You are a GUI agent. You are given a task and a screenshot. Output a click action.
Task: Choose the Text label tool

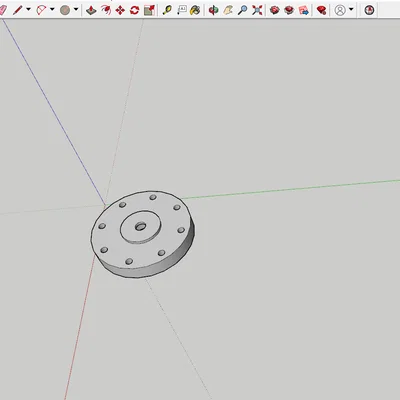pos(181,10)
